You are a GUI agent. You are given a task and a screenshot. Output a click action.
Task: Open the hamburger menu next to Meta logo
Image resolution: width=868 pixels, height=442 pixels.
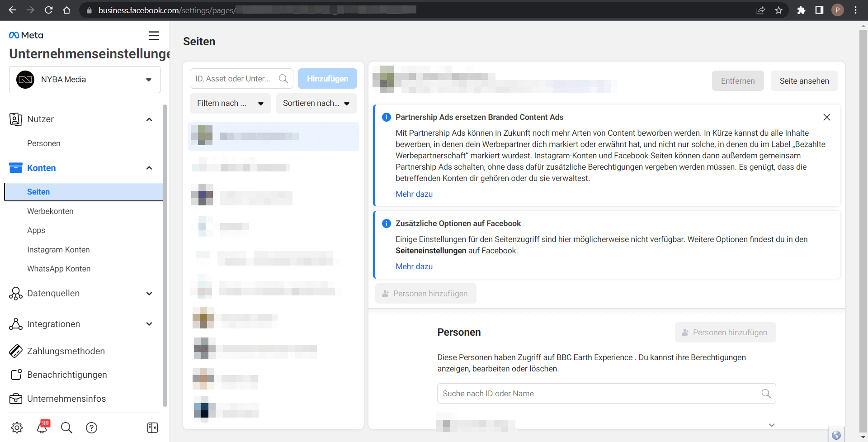coord(154,35)
